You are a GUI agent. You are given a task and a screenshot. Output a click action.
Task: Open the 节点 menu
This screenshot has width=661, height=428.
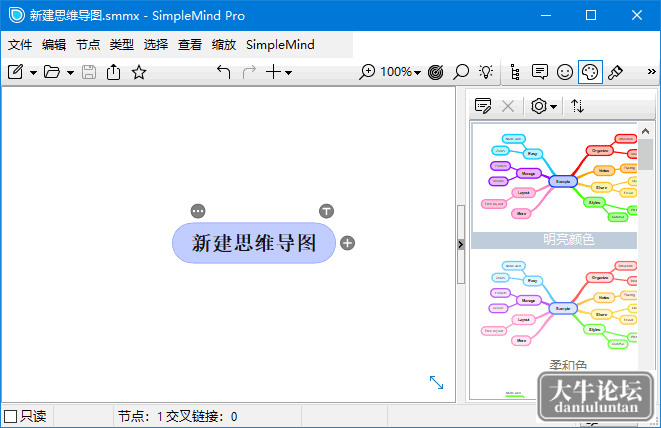pos(88,45)
